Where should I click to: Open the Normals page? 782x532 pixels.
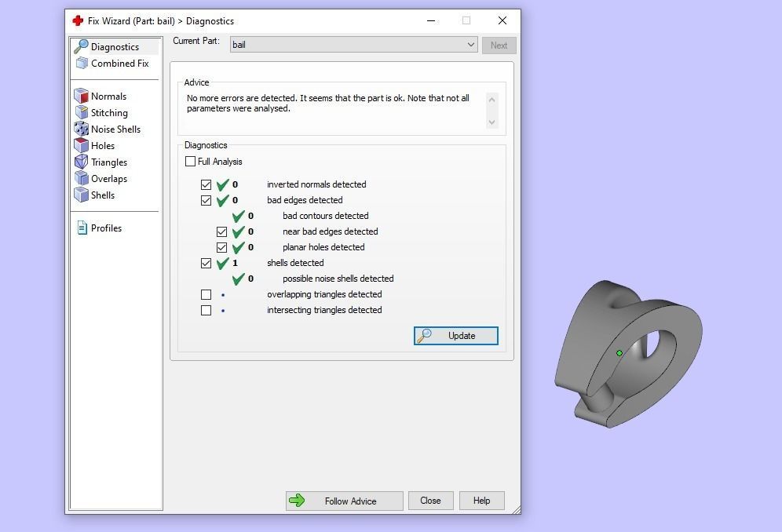[x=108, y=97]
